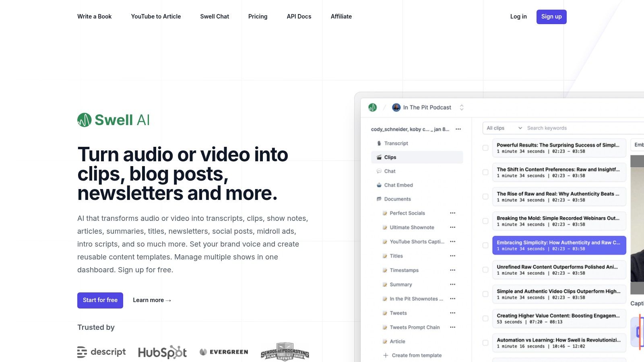
Task: Open Write a Book page
Action: 95,16
